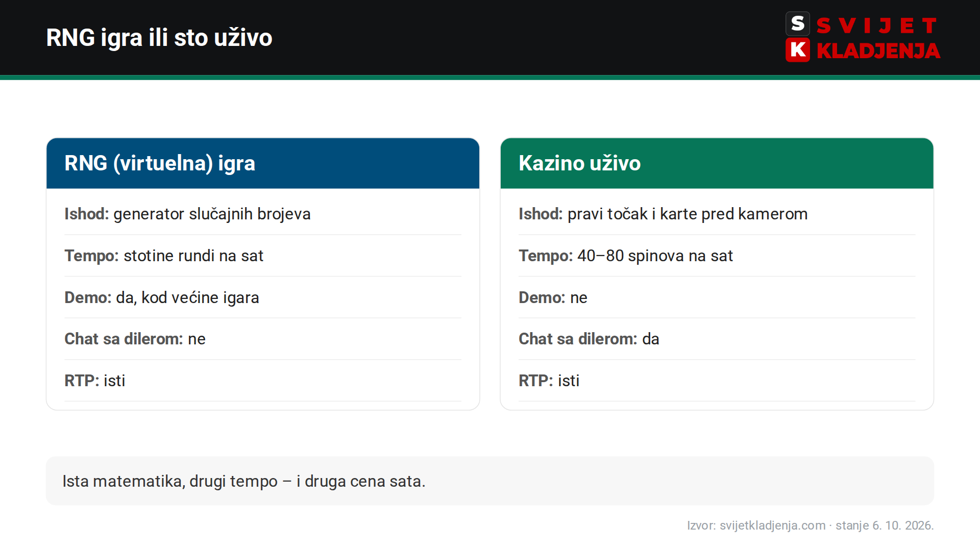Select "Ishod: generator slučajnih brojeva" row

click(x=263, y=214)
